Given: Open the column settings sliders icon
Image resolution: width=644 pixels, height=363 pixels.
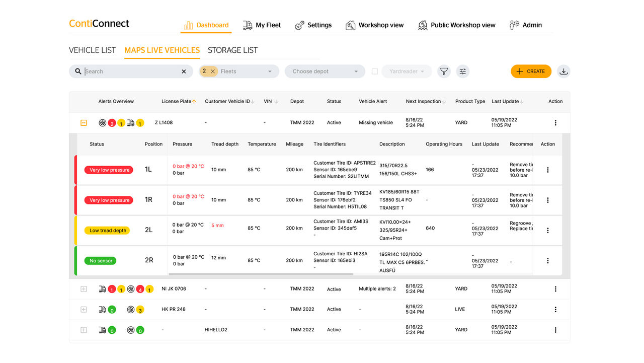Looking at the screenshot, I should (463, 71).
